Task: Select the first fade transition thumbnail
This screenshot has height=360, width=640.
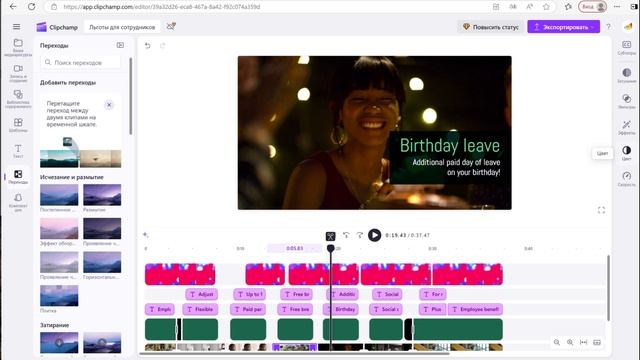Action: click(x=59, y=195)
